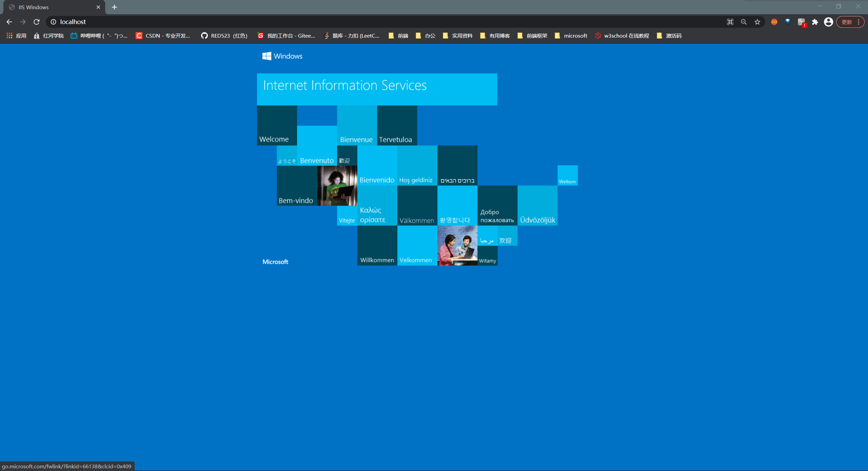The height and width of the screenshot is (471, 868).
Task: Open the extensions puzzle icon
Action: coord(815,22)
